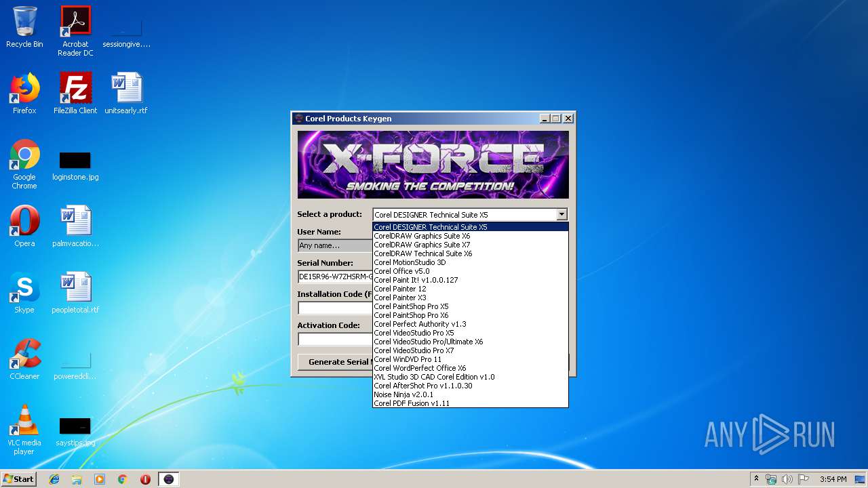Pick Corel Painter 12 entry

(471, 289)
